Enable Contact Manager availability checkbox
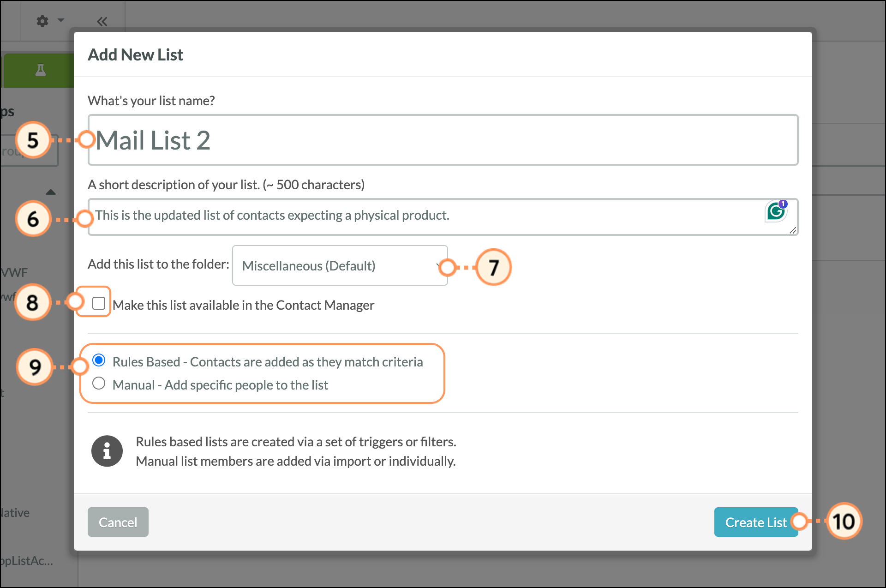Viewport: 886px width, 588px height. 99,303
